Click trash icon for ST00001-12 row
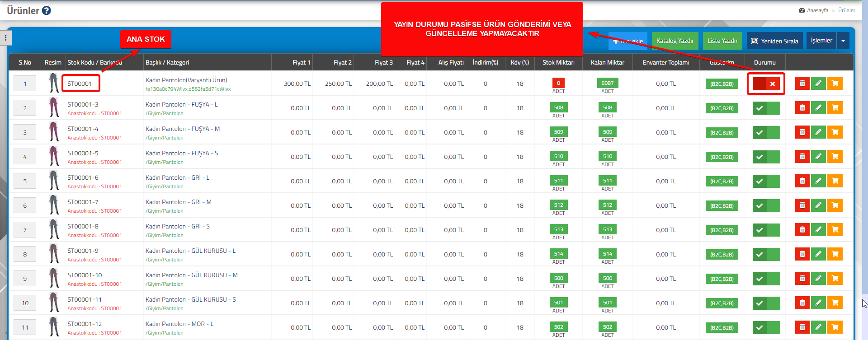The image size is (868, 340). click(x=802, y=327)
